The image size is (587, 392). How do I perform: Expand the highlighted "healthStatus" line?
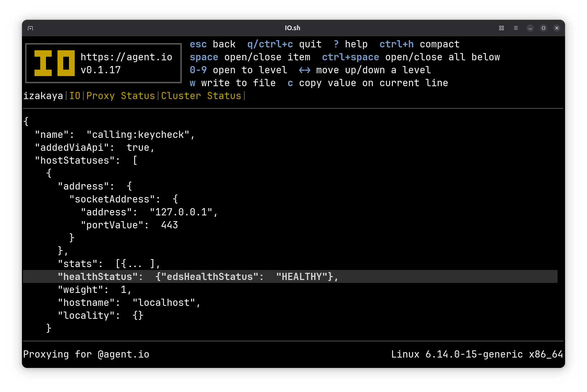(290, 276)
